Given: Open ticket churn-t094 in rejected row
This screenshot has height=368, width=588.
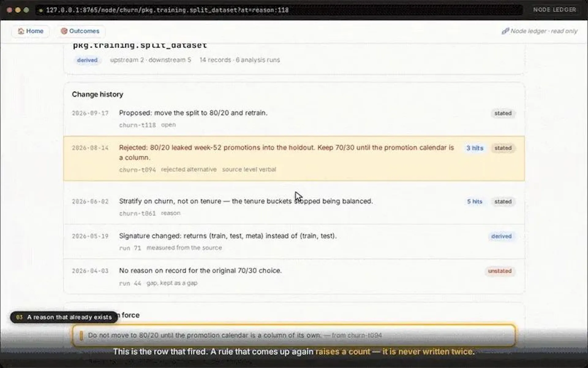Looking at the screenshot, I should click(x=138, y=170).
